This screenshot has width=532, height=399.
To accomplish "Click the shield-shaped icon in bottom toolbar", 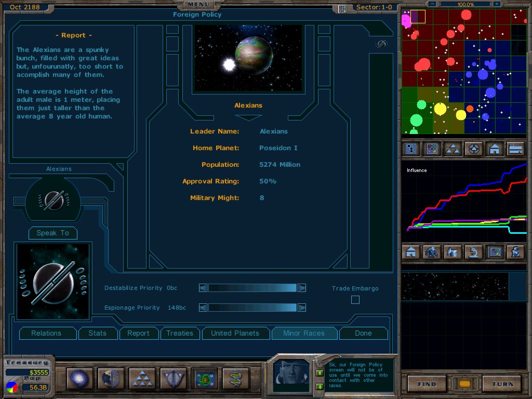I will tap(173, 379).
